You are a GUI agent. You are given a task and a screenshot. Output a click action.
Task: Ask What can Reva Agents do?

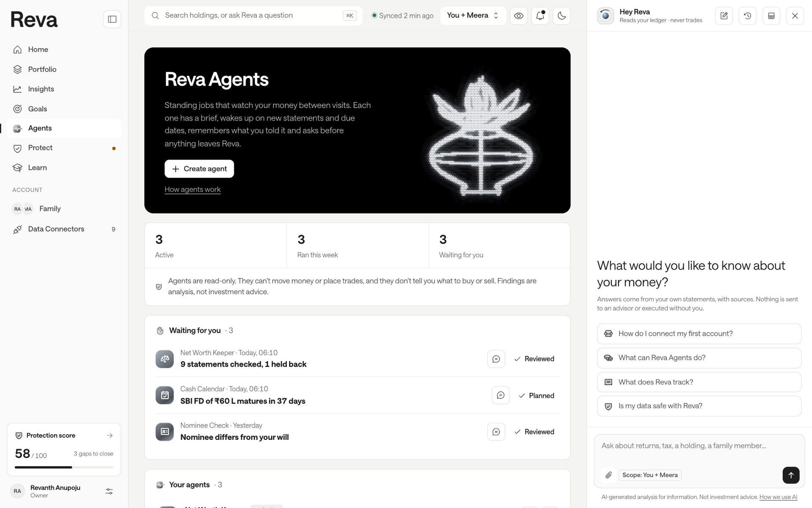tap(699, 358)
